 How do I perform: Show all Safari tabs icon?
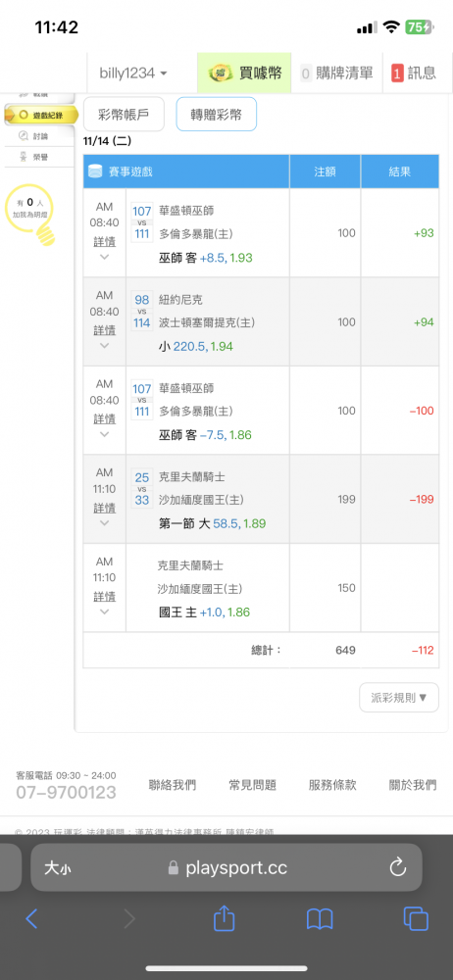416,918
